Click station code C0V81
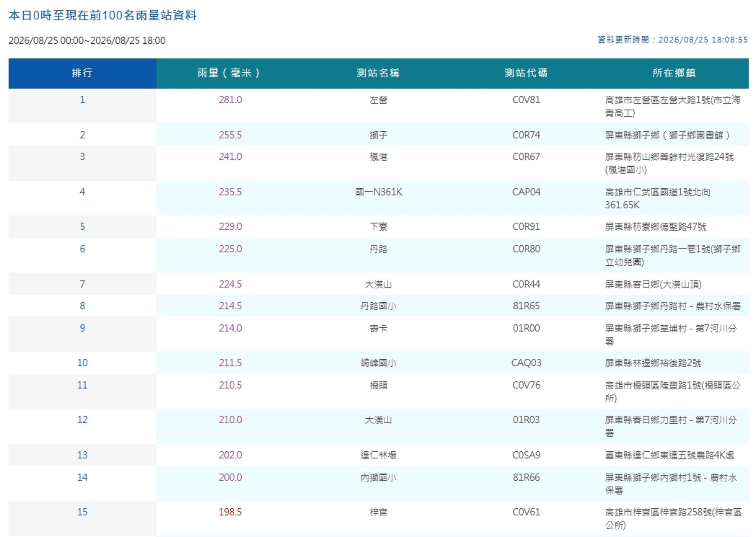The width and height of the screenshot is (756, 537). click(x=526, y=99)
